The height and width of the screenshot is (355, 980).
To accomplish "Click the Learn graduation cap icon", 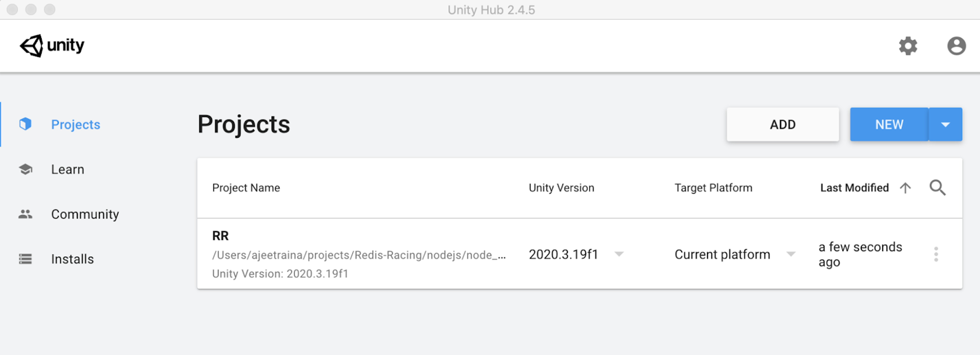I will coord(26,169).
